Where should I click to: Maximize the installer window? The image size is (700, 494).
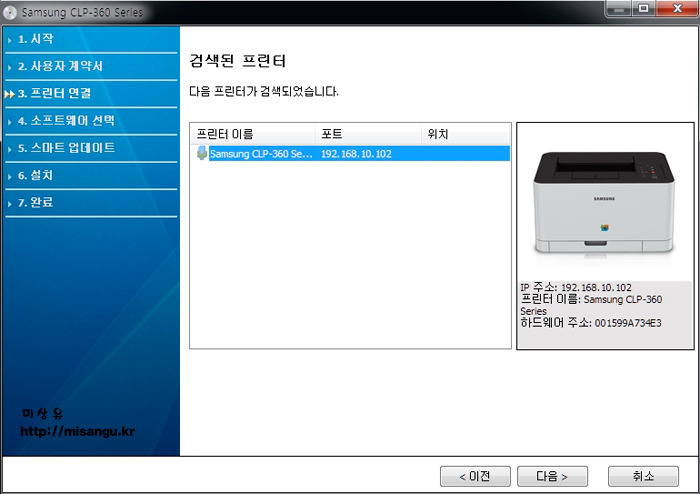[644, 9]
